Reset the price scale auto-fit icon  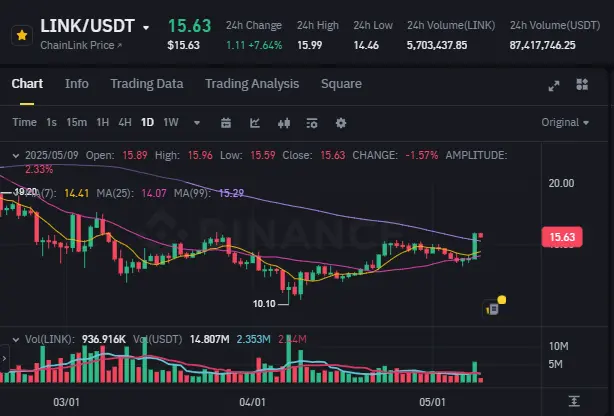tap(574, 401)
